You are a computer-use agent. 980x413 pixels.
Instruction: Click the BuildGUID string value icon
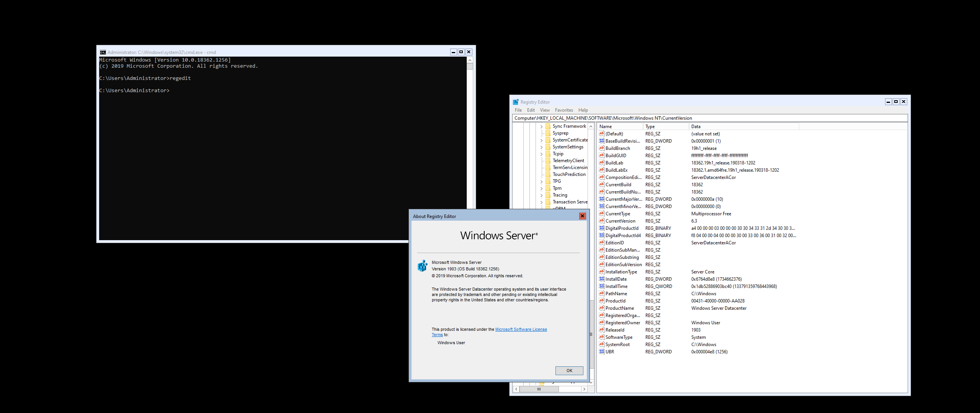pos(602,155)
